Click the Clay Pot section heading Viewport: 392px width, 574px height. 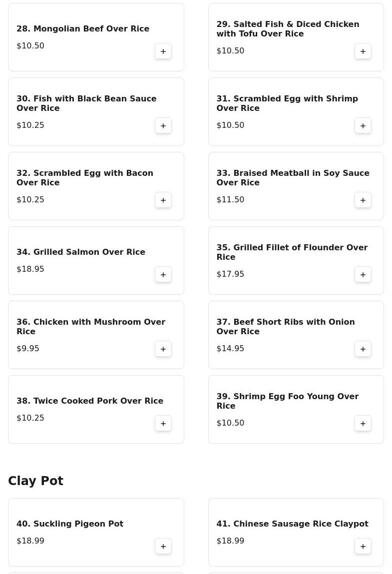pos(36,481)
